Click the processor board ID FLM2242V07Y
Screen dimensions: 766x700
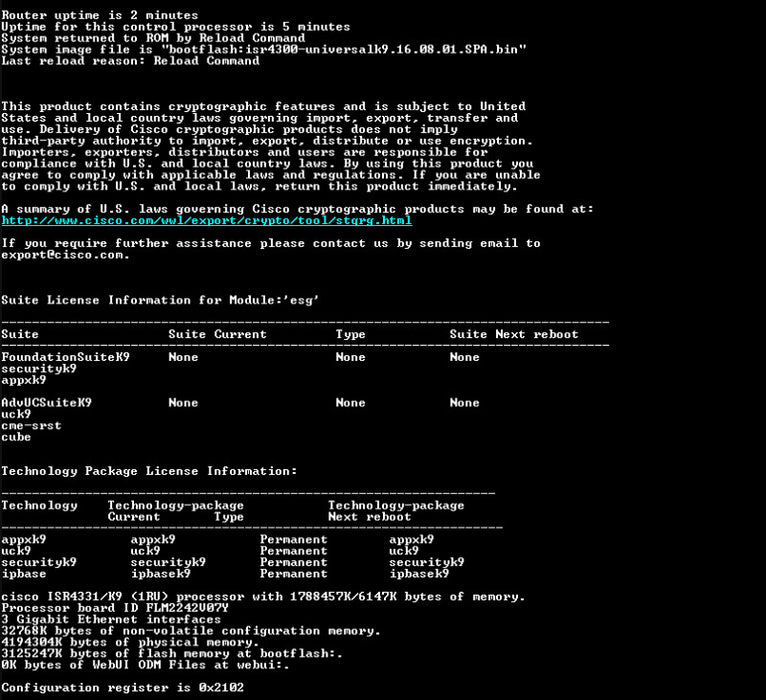pyautogui.click(x=187, y=608)
